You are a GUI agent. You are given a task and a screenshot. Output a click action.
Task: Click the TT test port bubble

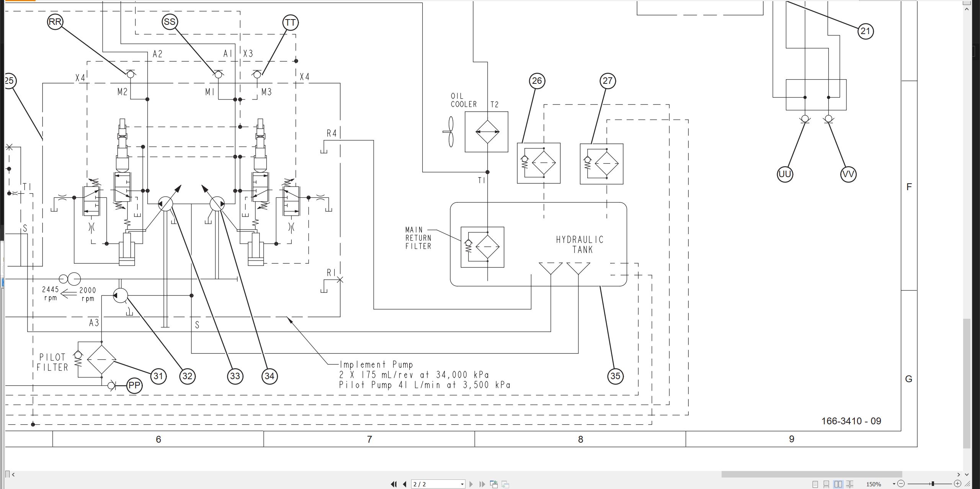pos(290,23)
